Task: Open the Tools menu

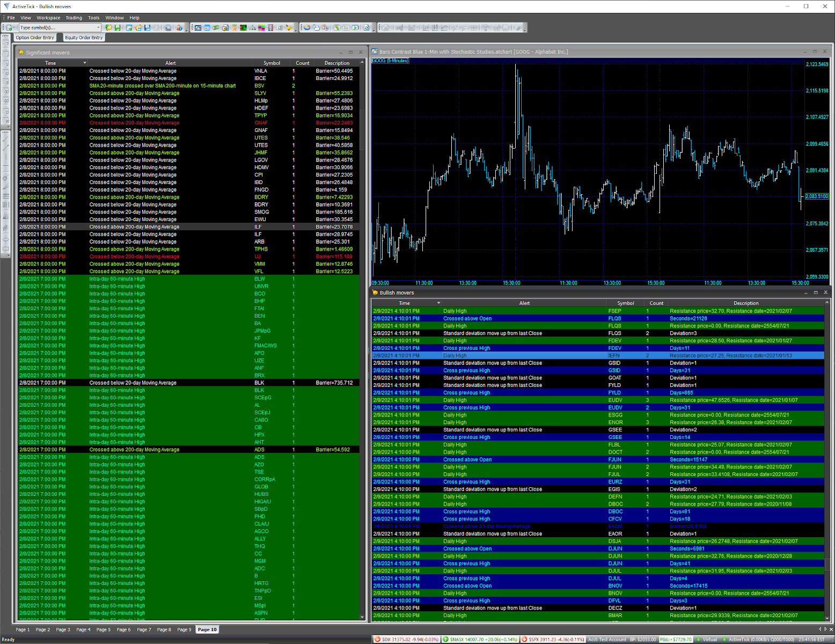Action: point(94,18)
